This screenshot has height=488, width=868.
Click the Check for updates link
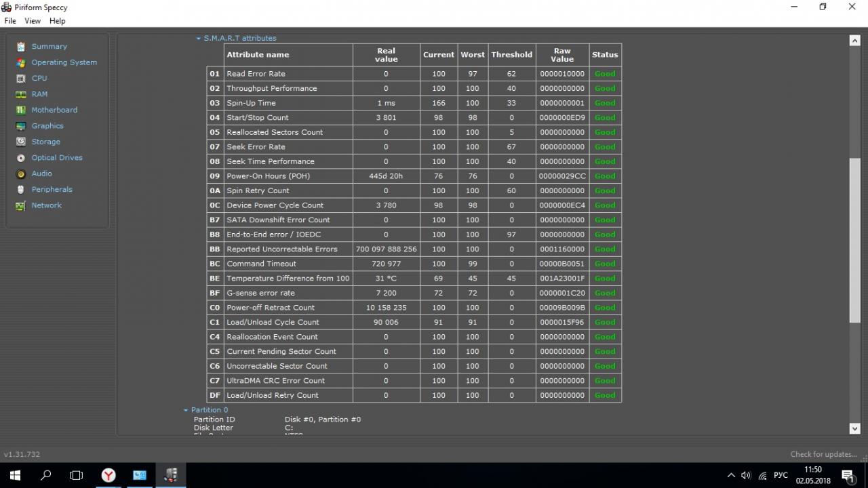[824, 454]
